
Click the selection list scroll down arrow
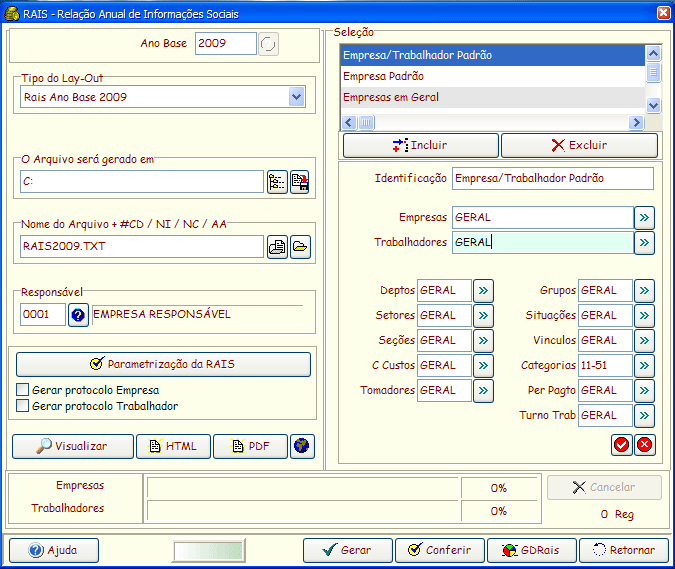pos(653,105)
